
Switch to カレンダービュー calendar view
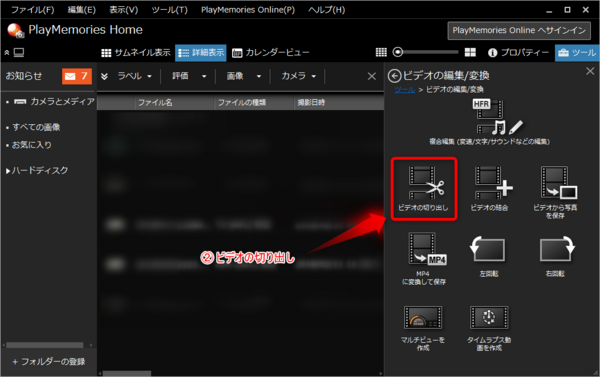(271, 52)
